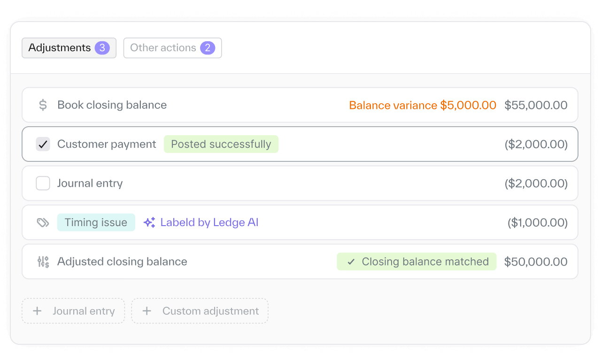Viewport: 601px width, 364px height.
Task: Switch to the Adjustments tab
Action: (60, 48)
